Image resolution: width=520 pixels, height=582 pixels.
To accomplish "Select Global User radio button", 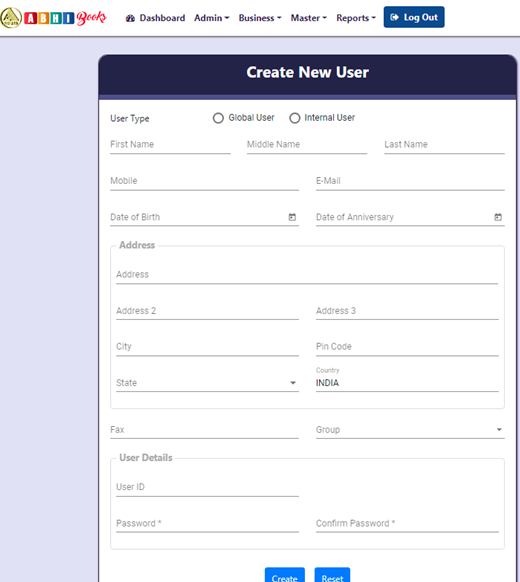I will click(x=218, y=118).
